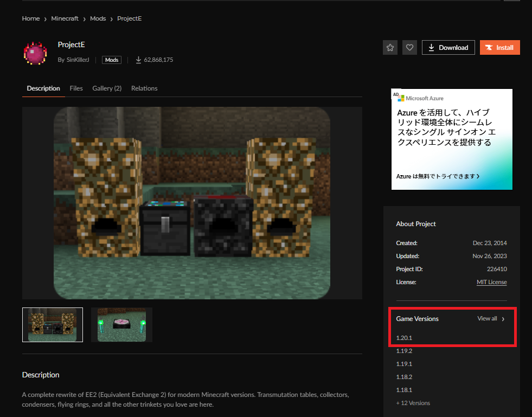The height and width of the screenshot is (417, 532).
Task: Click View all game versions
Action: [491, 319]
